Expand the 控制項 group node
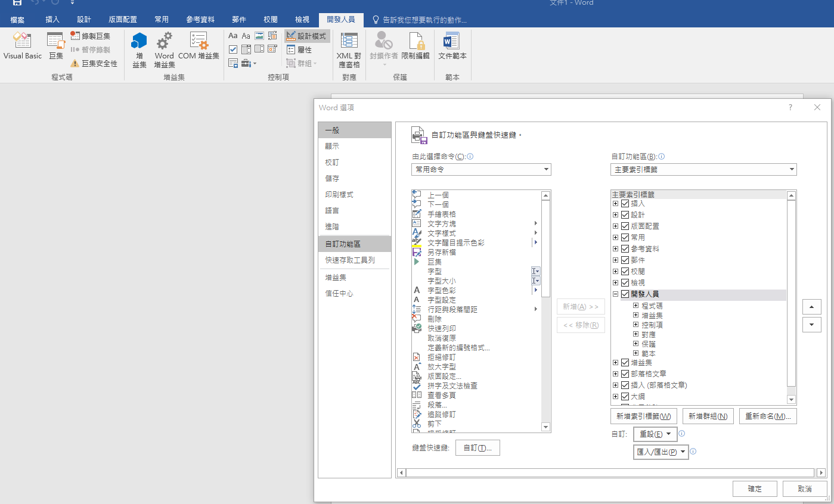This screenshot has width=834, height=504. (636, 325)
